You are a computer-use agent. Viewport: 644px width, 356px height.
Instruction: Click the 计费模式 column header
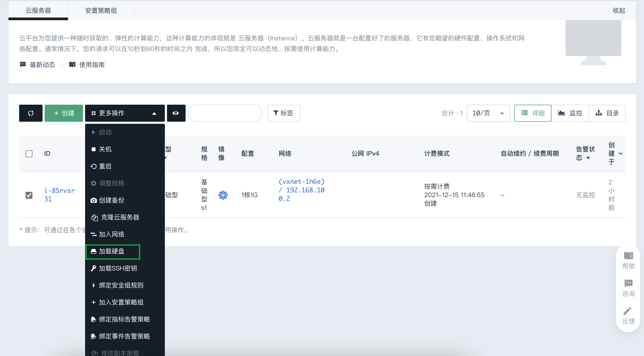437,154
